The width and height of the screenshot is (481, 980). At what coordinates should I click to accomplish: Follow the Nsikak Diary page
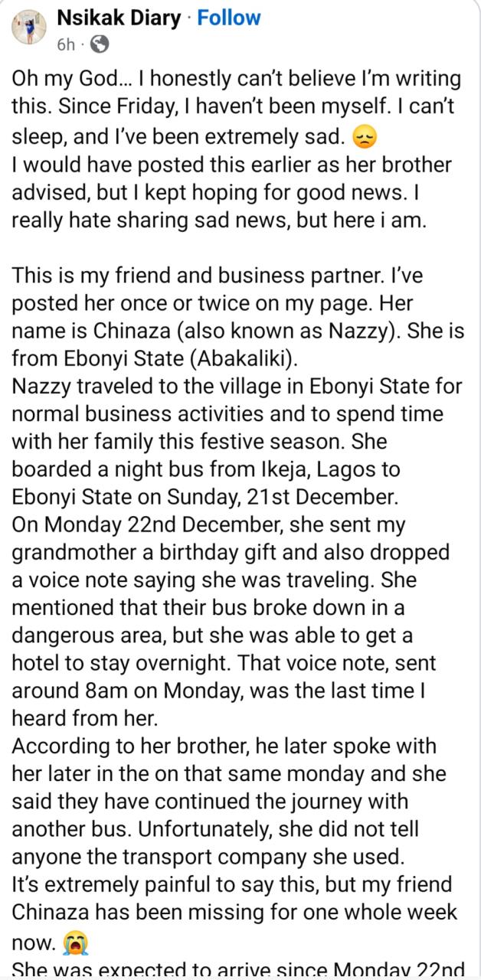click(228, 18)
